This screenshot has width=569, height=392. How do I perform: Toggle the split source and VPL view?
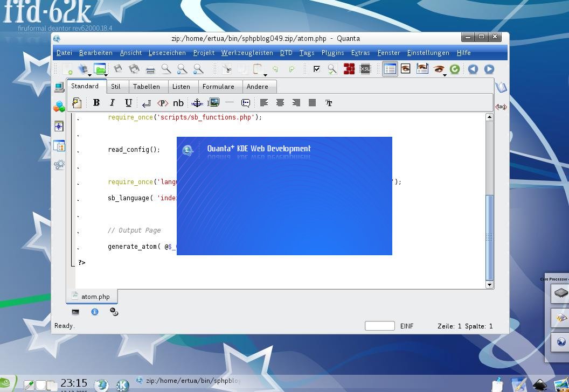[422, 68]
